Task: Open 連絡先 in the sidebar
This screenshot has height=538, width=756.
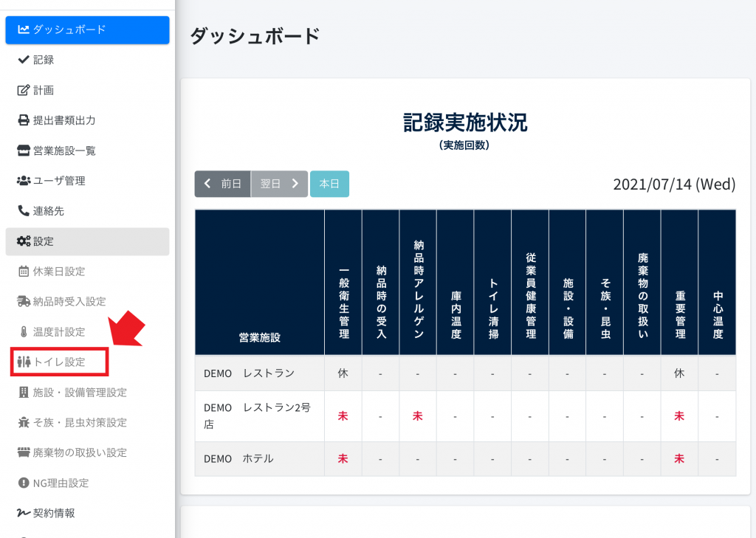Action: pyautogui.click(x=87, y=210)
